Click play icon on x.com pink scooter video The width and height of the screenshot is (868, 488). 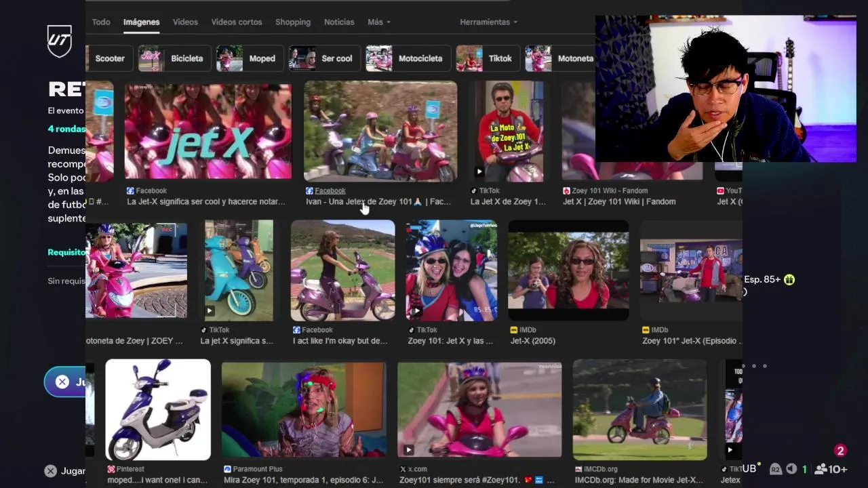[x=408, y=449]
